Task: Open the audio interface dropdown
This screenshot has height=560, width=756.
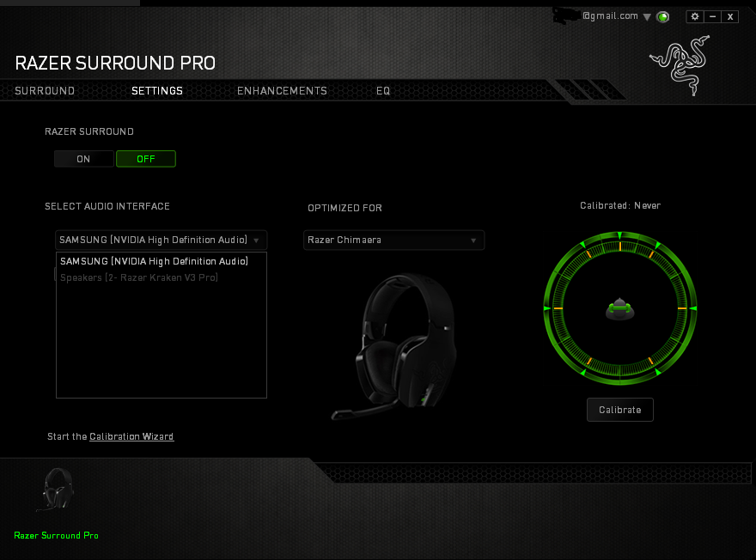Action: 161,240
